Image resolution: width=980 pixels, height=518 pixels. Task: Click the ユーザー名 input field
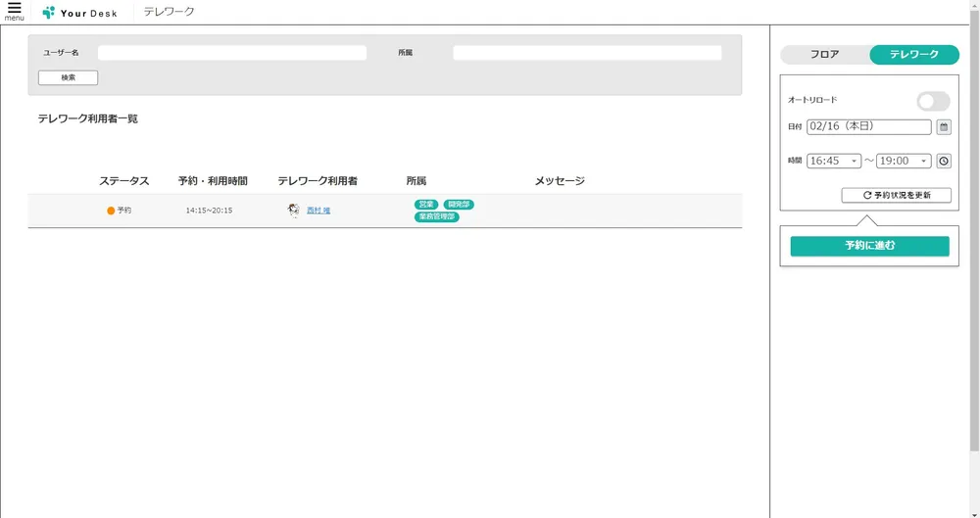tap(231, 53)
